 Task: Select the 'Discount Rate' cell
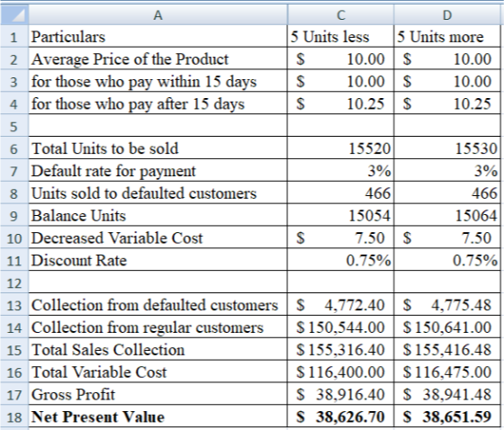tap(157, 260)
